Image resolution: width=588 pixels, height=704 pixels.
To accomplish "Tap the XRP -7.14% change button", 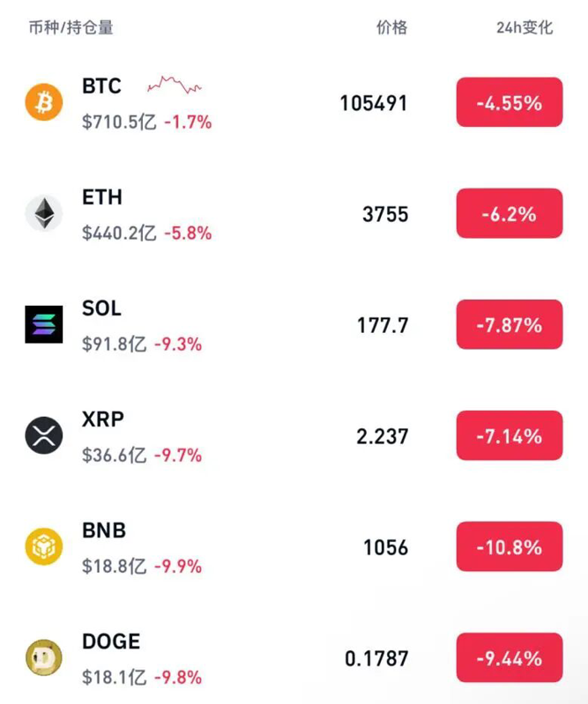I will click(x=509, y=436).
